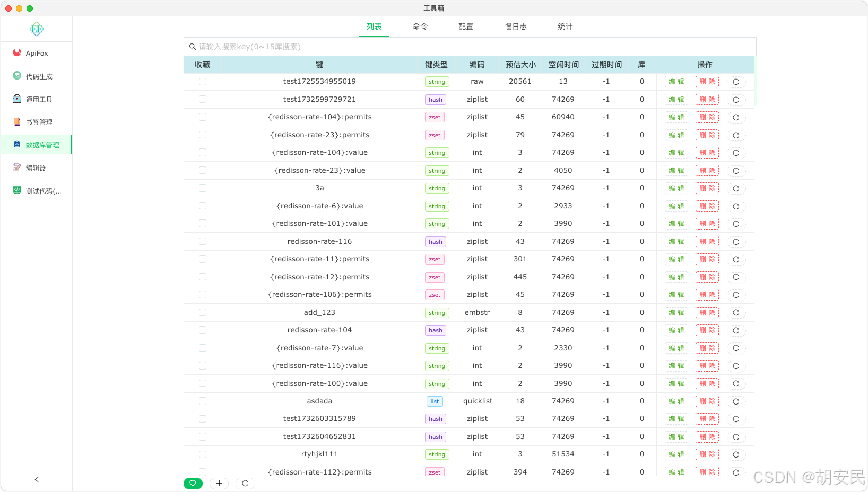The width and height of the screenshot is (868, 492).
Task: Check favorite box for asdada
Action: 203,401
